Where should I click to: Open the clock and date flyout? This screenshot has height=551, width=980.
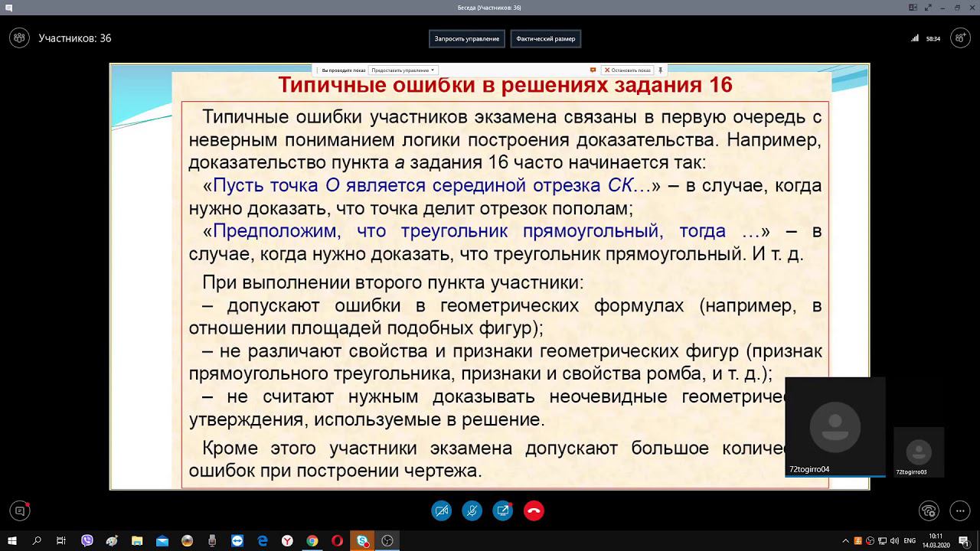pyautogui.click(x=936, y=541)
